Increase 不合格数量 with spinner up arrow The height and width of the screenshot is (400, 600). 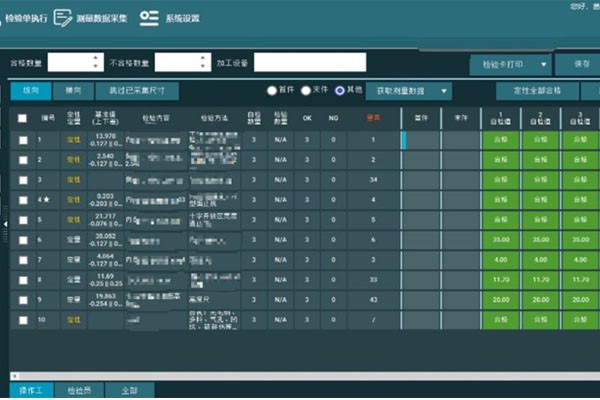(203, 58)
